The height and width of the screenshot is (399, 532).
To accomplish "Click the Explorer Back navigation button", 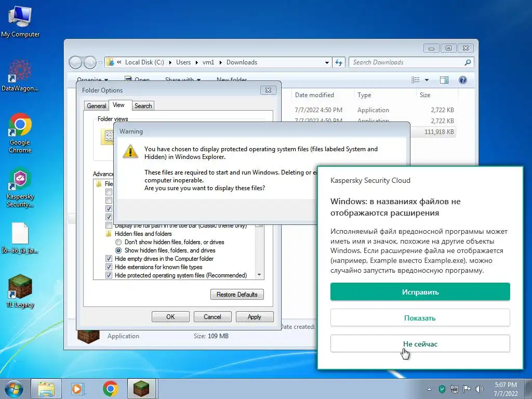I will click(x=75, y=62).
